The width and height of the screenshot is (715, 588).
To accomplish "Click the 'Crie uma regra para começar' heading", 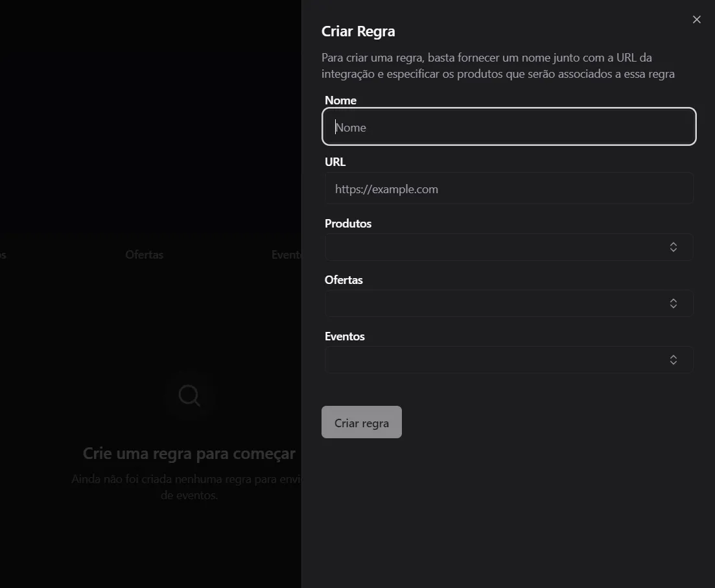I will click(189, 453).
